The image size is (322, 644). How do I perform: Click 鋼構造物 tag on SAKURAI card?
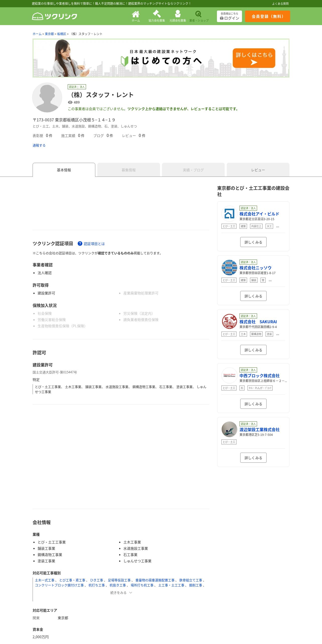click(256, 334)
